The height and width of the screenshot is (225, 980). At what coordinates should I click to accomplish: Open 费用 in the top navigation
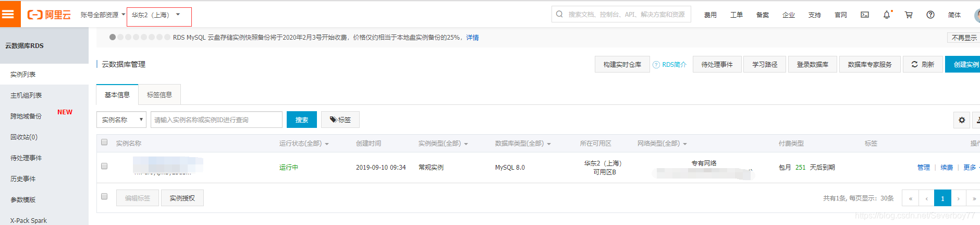point(710,15)
